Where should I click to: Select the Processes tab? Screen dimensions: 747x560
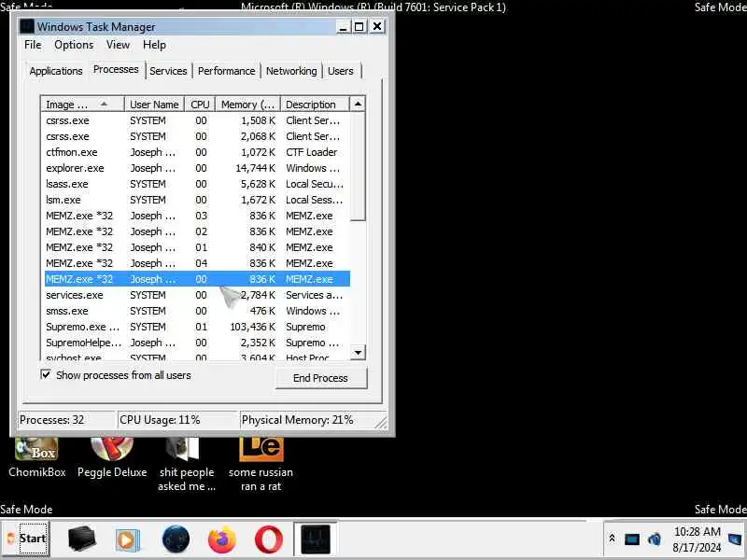(x=116, y=69)
